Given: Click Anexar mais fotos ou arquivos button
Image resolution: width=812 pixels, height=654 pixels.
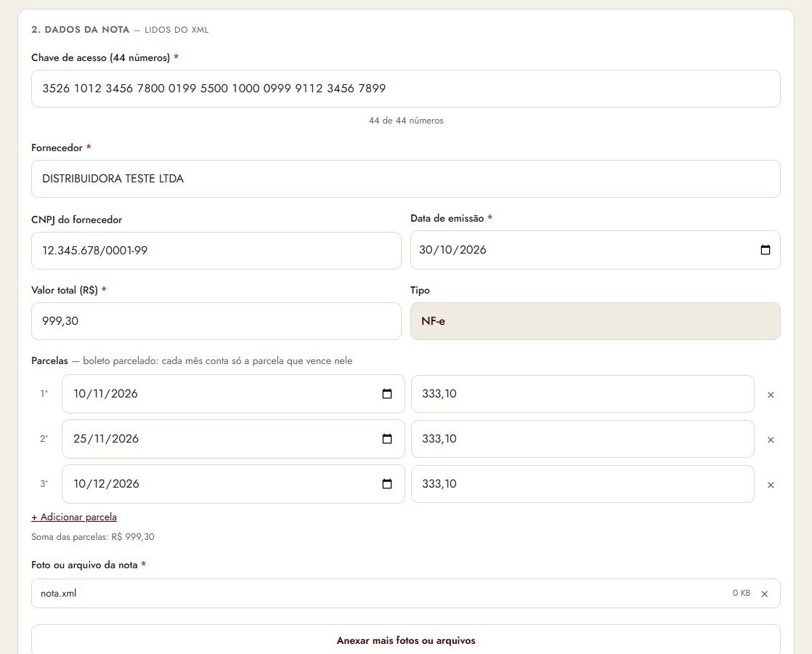Looking at the screenshot, I should 406,640.
